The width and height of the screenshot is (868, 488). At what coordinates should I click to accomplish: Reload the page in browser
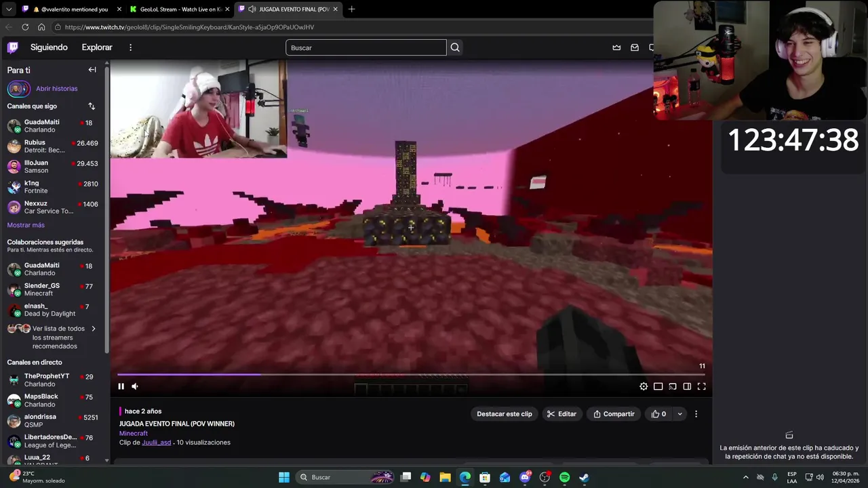(x=25, y=27)
